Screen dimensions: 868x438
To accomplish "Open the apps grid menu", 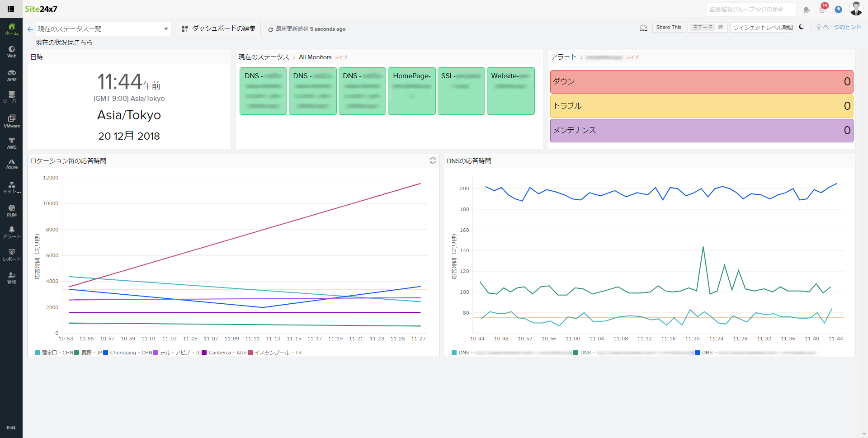I will click(x=11, y=9).
